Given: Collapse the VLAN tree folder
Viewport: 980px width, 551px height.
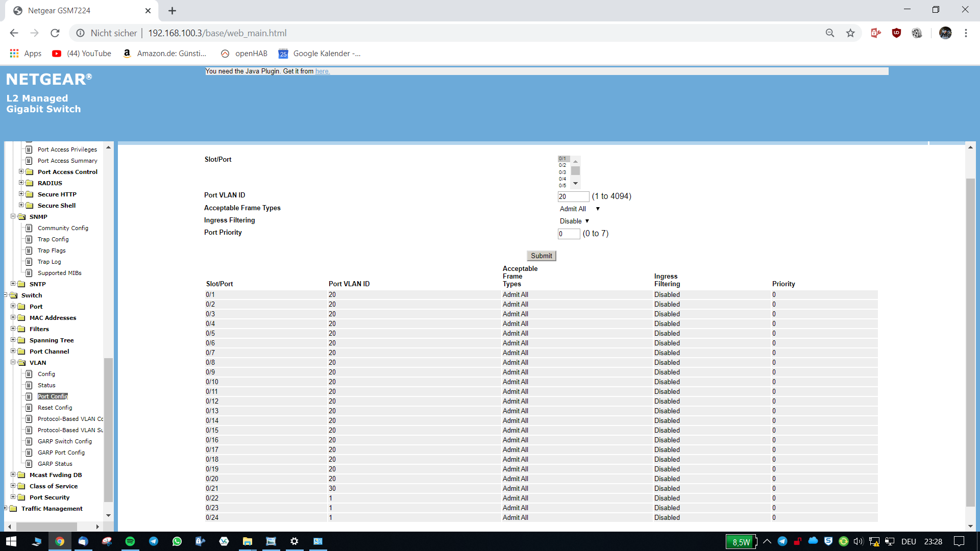Looking at the screenshot, I should coord(13,362).
